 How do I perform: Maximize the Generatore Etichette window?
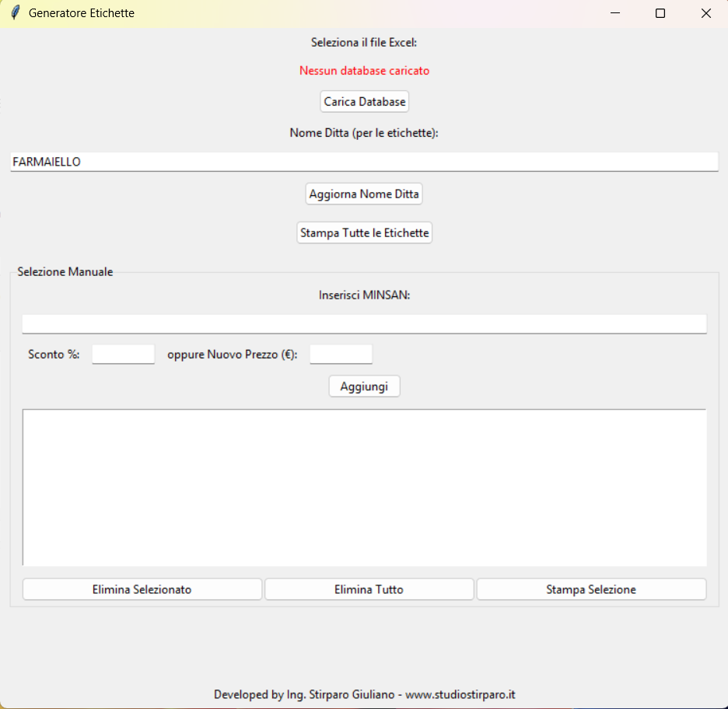point(660,13)
